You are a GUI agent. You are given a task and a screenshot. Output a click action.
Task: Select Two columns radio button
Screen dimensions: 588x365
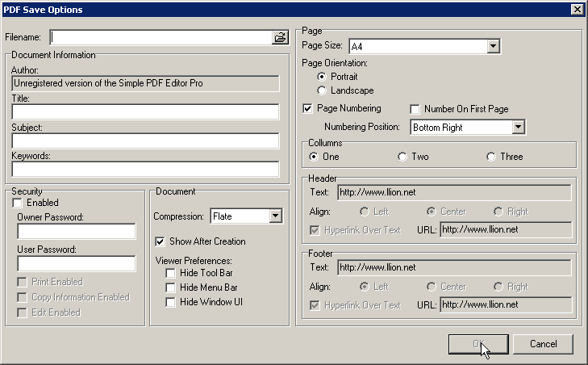(402, 157)
